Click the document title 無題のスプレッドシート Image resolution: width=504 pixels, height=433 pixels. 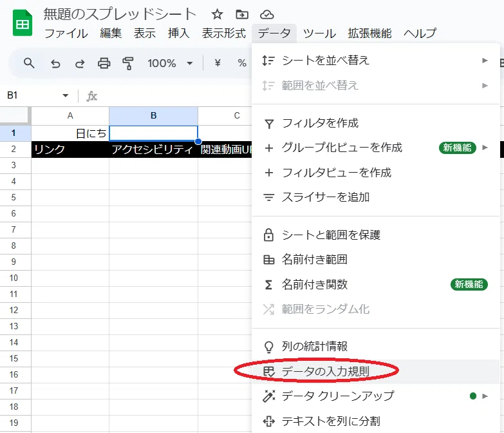pyautogui.click(x=120, y=14)
